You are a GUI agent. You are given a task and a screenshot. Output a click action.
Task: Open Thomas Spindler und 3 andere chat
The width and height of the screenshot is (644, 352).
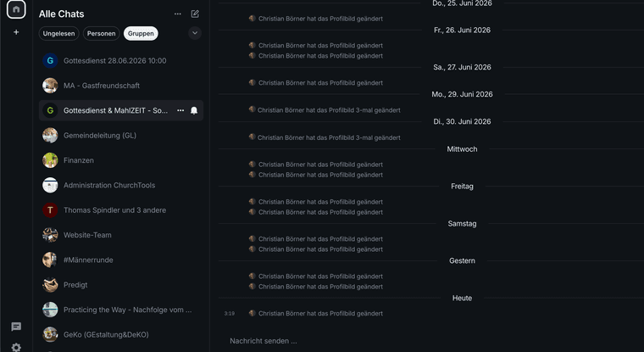click(121, 210)
